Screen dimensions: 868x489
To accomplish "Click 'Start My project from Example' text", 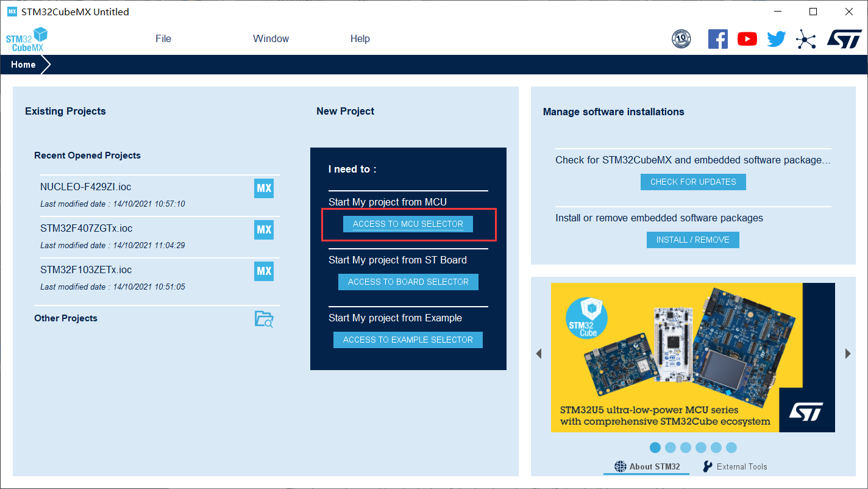I will click(395, 318).
